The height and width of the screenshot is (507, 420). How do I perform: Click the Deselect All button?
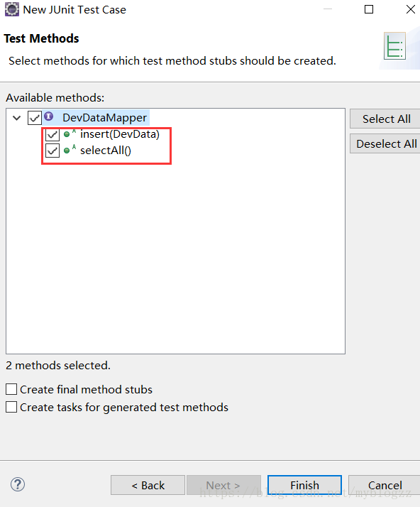385,143
